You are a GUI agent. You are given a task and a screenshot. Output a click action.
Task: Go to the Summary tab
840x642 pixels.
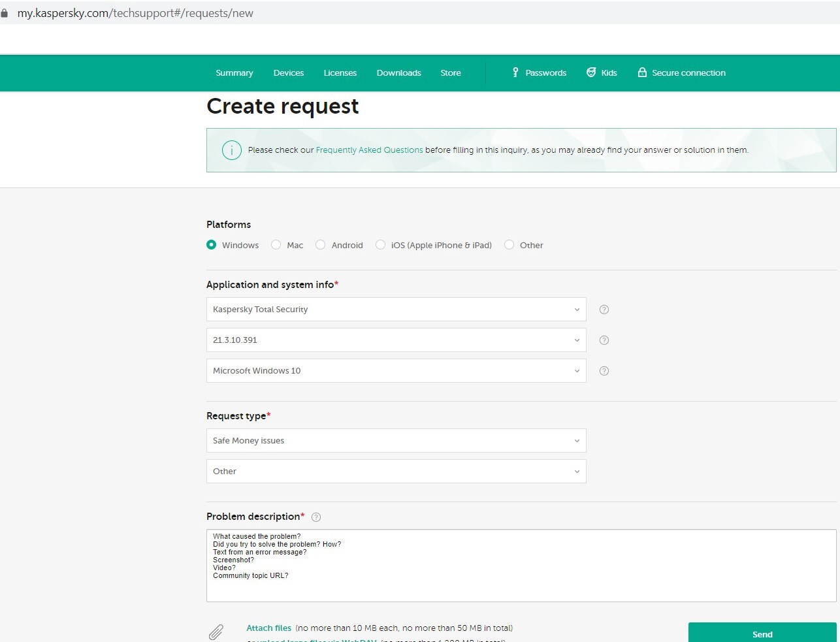(234, 73)
